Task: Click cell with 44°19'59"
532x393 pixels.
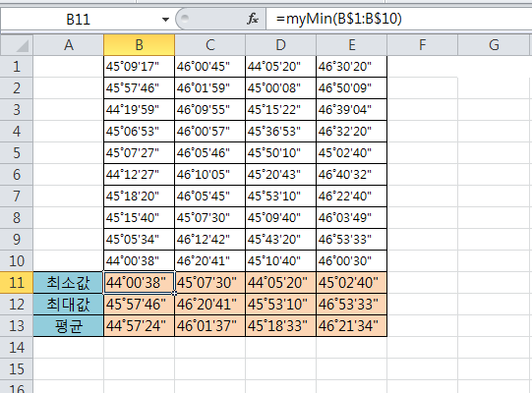Action: [x=139, y=110]
